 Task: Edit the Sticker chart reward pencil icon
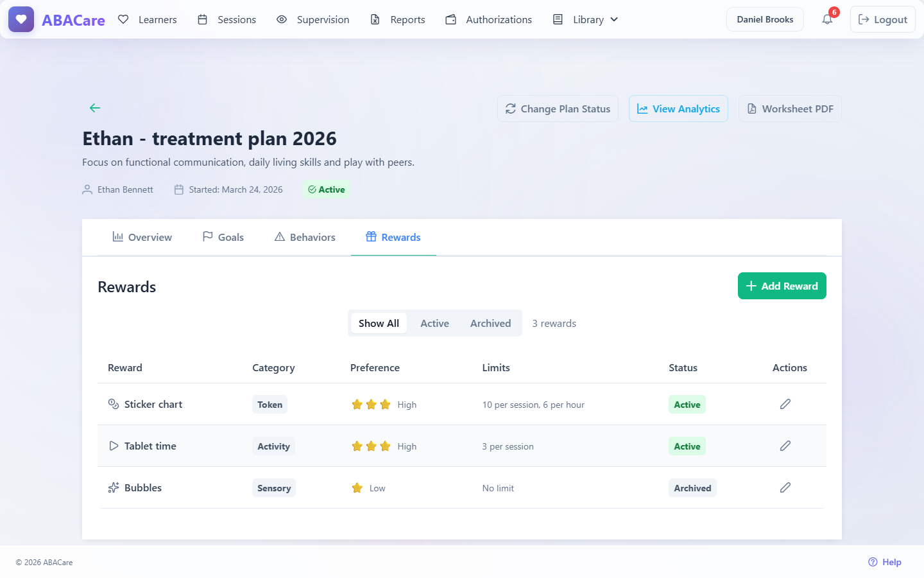785,404
